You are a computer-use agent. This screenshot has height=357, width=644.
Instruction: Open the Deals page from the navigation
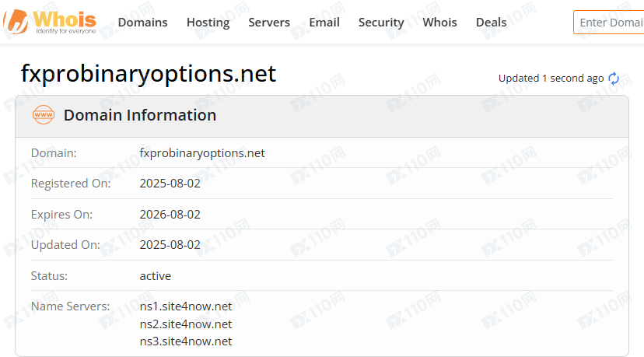(491, 23)
